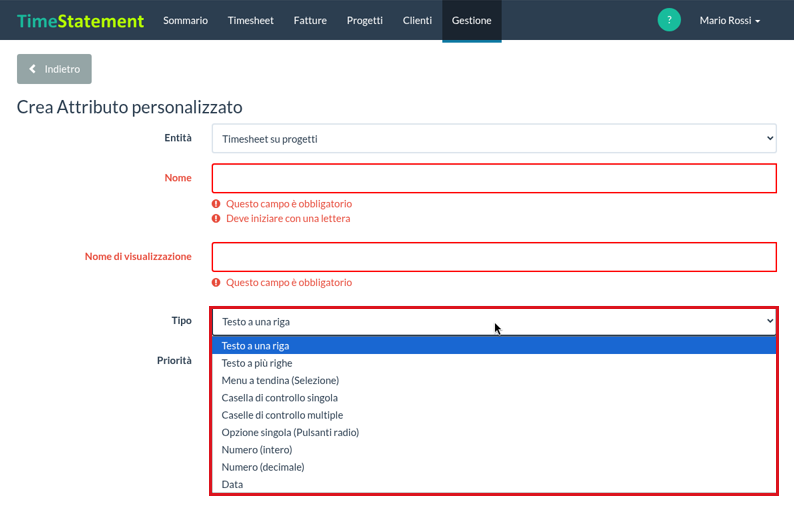Pick Casella di controllo singola option

click(x=494, y=398)
